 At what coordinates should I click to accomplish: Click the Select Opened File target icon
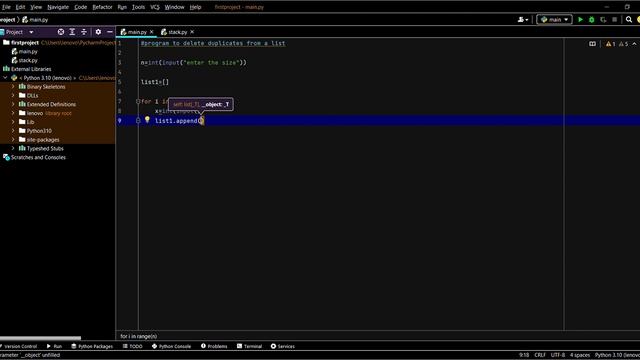[x=61, y=32]
